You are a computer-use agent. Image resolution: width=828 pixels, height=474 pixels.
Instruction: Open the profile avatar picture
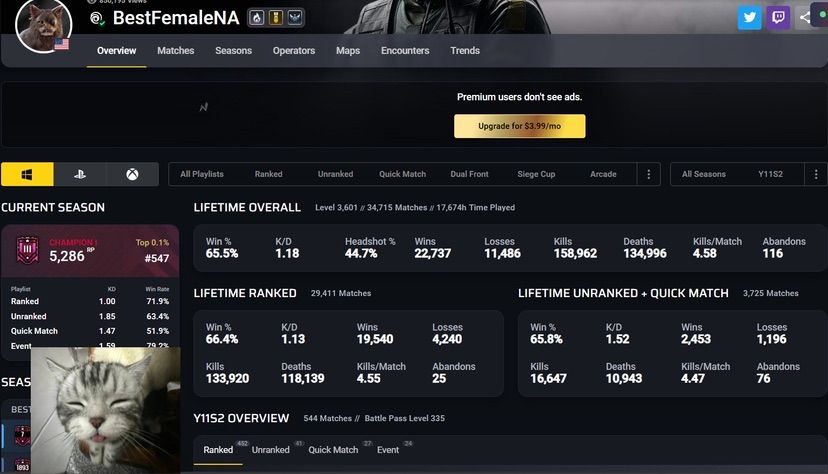[43, 25]
